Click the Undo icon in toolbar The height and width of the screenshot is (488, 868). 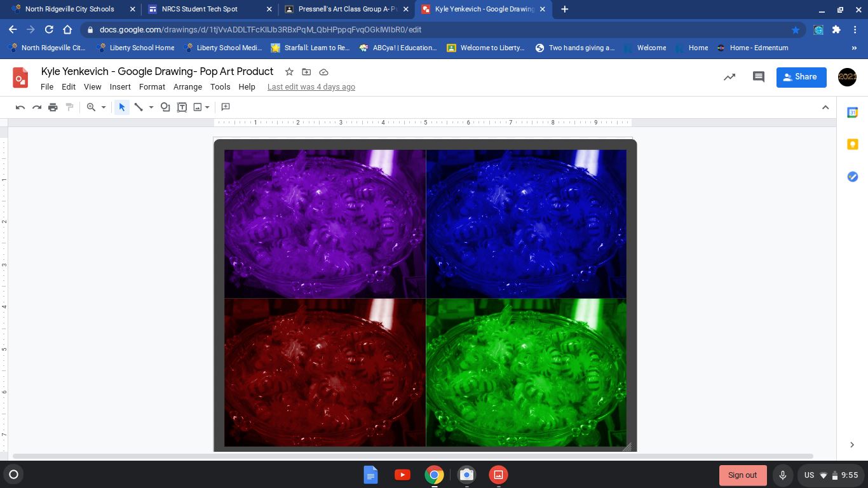20,107
